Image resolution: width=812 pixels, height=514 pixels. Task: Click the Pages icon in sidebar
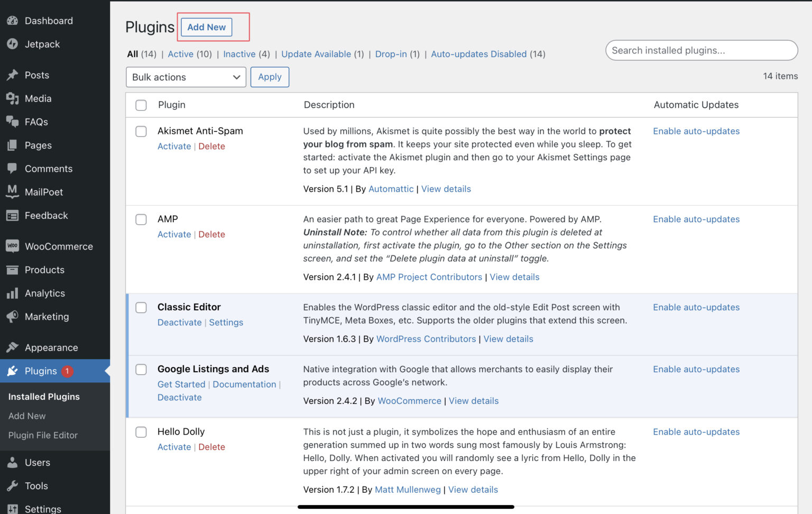[12, 145]
